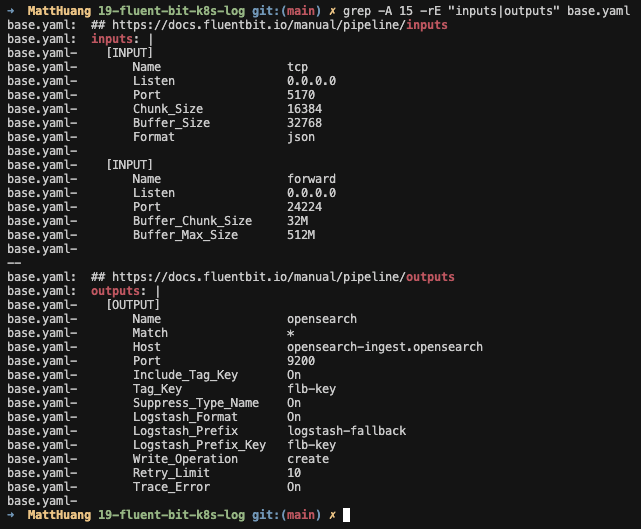Click the Write_Operation 'create' value
The image size is (641, 529).
308,459
